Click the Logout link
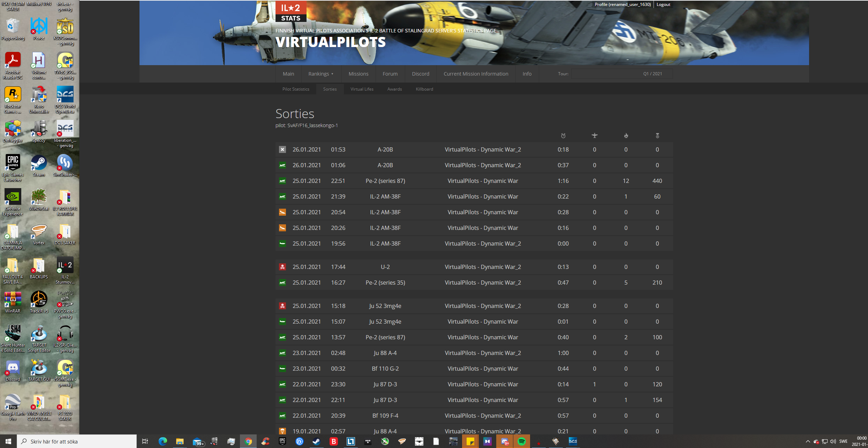Viewport: 868px width, 448px height. click(663, 5)
